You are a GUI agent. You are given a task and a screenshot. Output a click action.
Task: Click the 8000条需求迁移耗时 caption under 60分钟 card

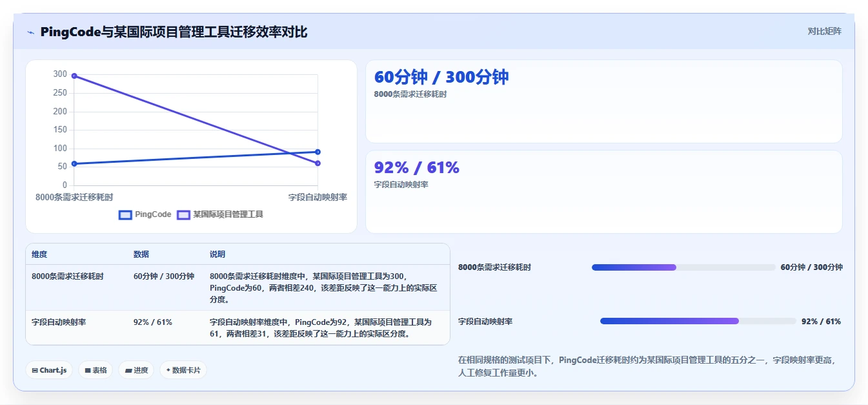[410, 94]
